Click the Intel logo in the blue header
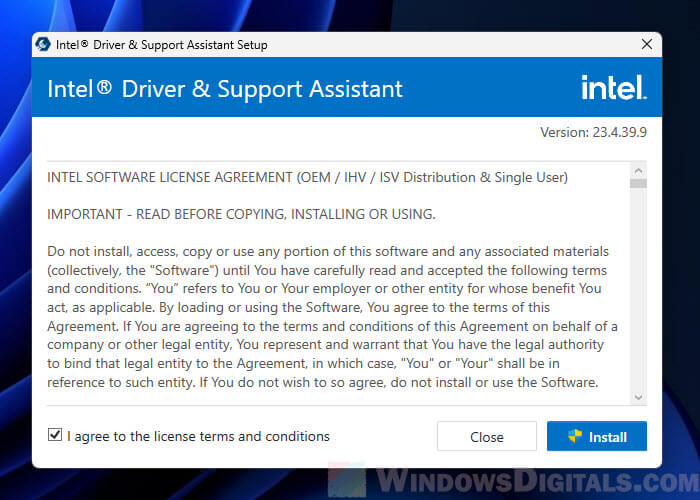Viewport: 700px width, 500px height. pyautogui.click(x=613, y=87)
